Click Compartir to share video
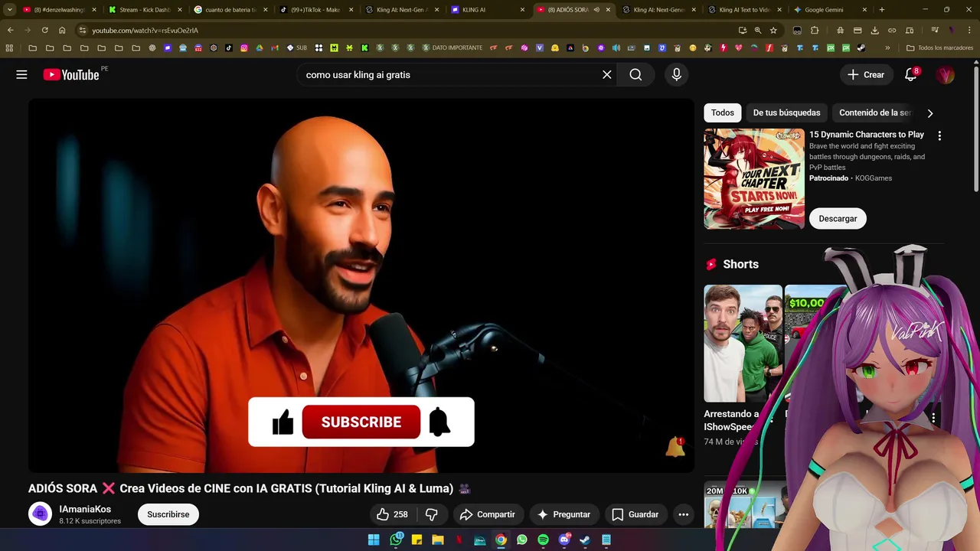The width and height of the screenshot is (980, 551). coord(488,514)
